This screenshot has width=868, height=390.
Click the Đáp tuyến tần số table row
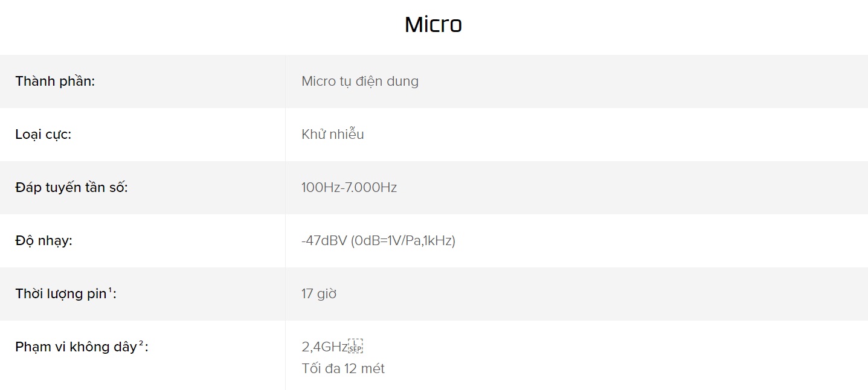[434, 188]
